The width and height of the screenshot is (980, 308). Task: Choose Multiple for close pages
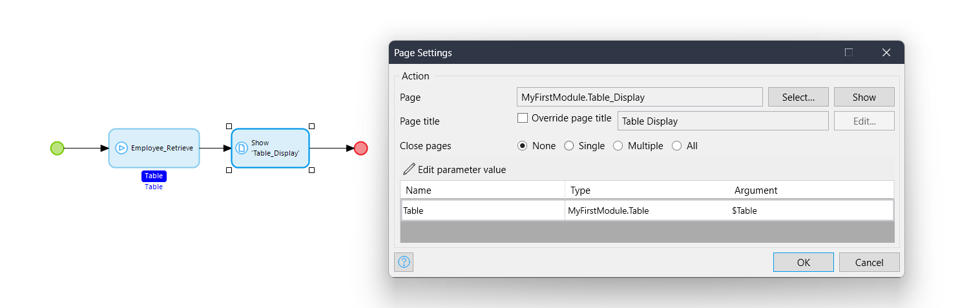(617, 146)
